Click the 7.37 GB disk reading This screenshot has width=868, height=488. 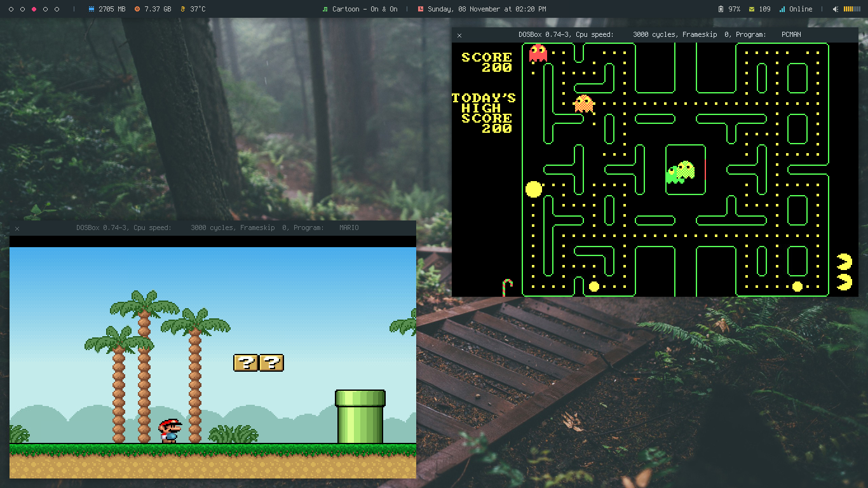[158, 10]
